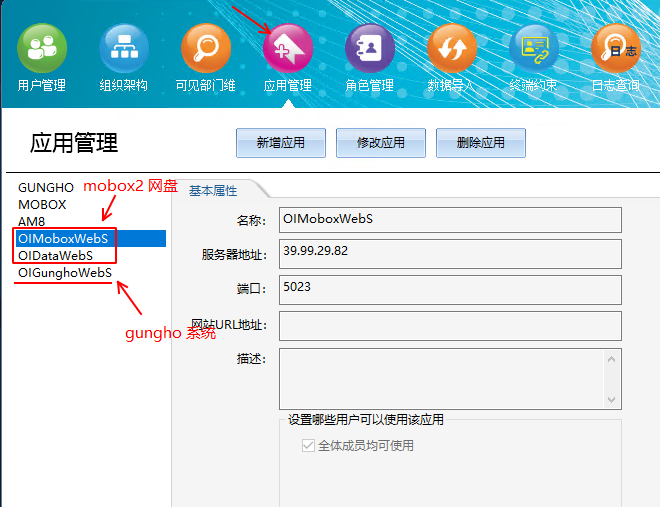Open the 组织架构 organization structure icon
The image size is (660, 507).
tap(124, 48)
